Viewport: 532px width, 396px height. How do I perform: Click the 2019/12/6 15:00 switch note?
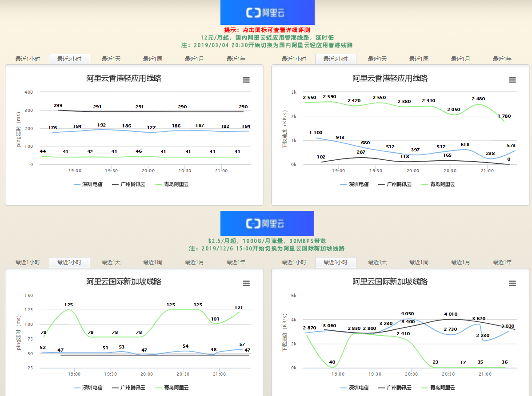tap(267, 249)
